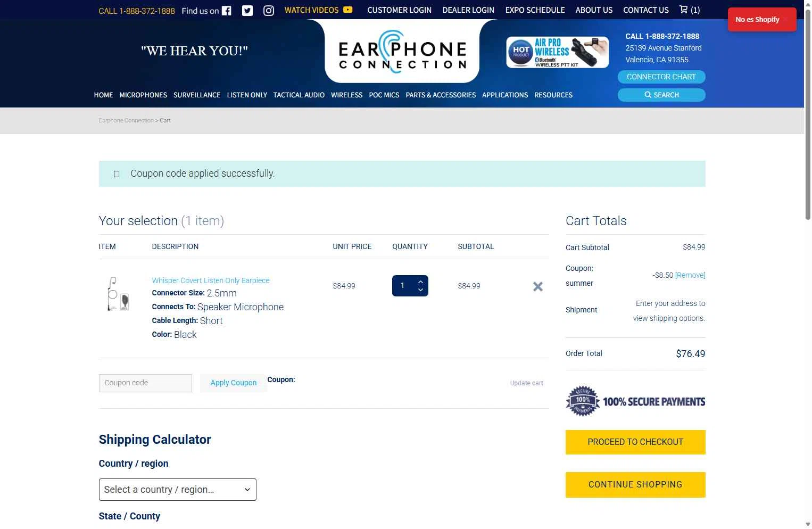View the Expo Schedule page
Image resolution: width=812 pixels, height=529 pixels.
click(x=535, y=10)
